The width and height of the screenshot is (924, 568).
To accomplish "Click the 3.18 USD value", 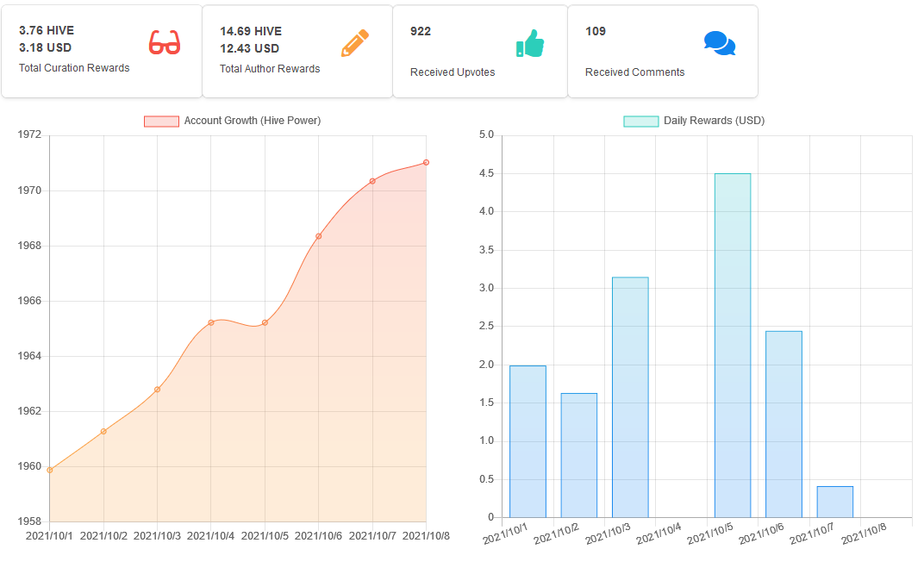I will click(46, 47).
